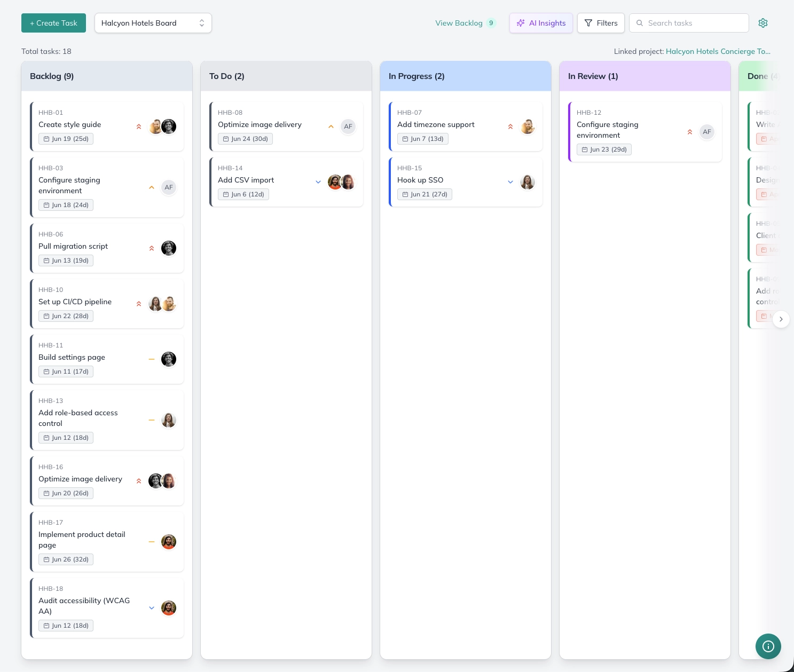Click the HHB-07 priority icon
The height and width of the screenshot is (672, 794).
pos(510,127)
